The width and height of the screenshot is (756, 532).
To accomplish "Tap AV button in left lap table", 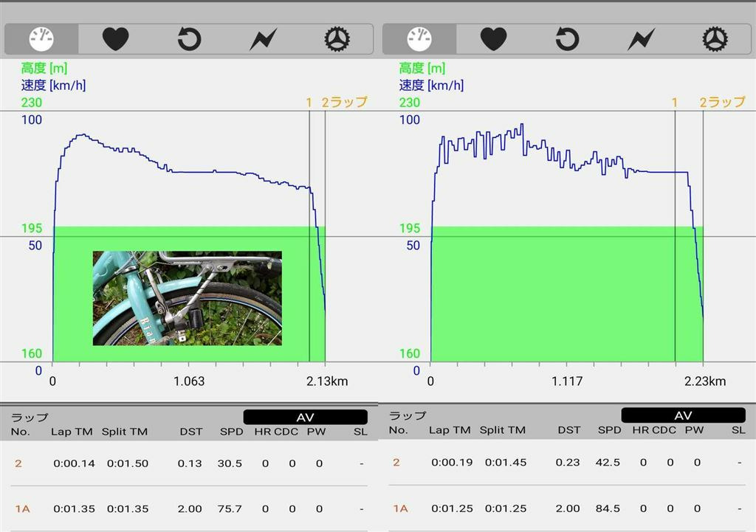I will [305, 418].
